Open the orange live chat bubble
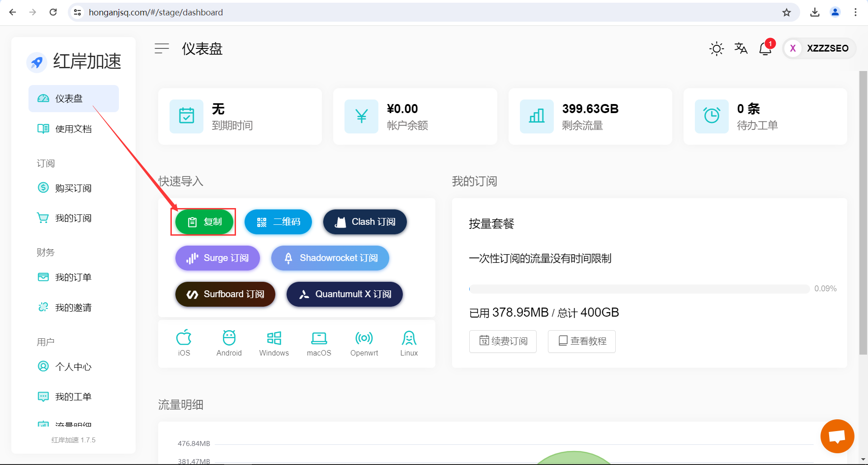The height and width of the screenshot is (465, 868). (x=837, y=436)
